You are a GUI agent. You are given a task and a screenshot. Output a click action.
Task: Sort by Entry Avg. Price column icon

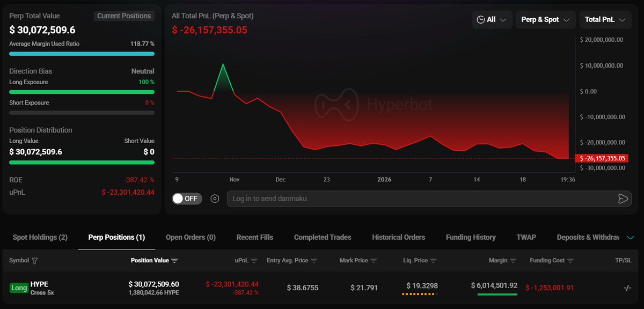click(x=314, y=261)
